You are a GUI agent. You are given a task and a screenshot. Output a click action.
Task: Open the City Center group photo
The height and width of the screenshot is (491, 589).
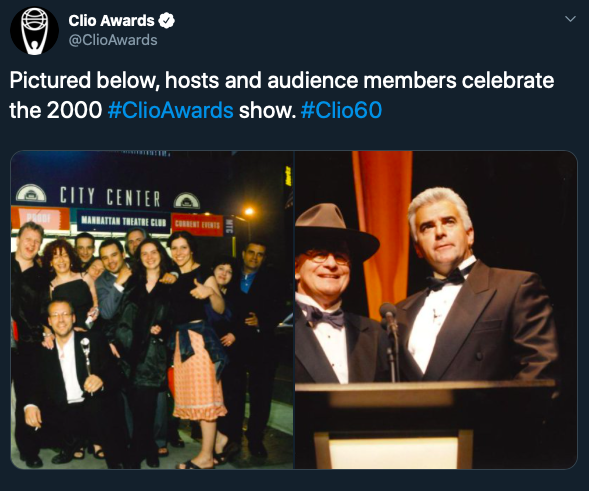[152, 310]
